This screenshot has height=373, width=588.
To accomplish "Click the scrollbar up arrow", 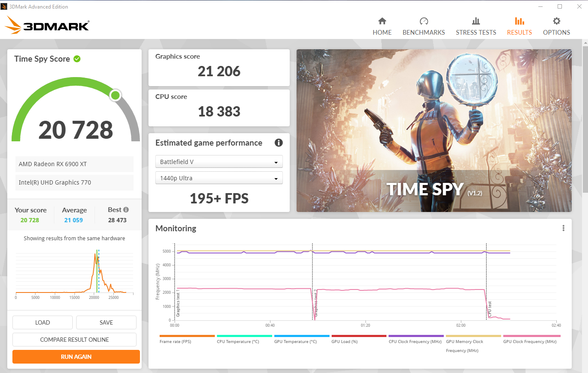I will coord(585,42).
